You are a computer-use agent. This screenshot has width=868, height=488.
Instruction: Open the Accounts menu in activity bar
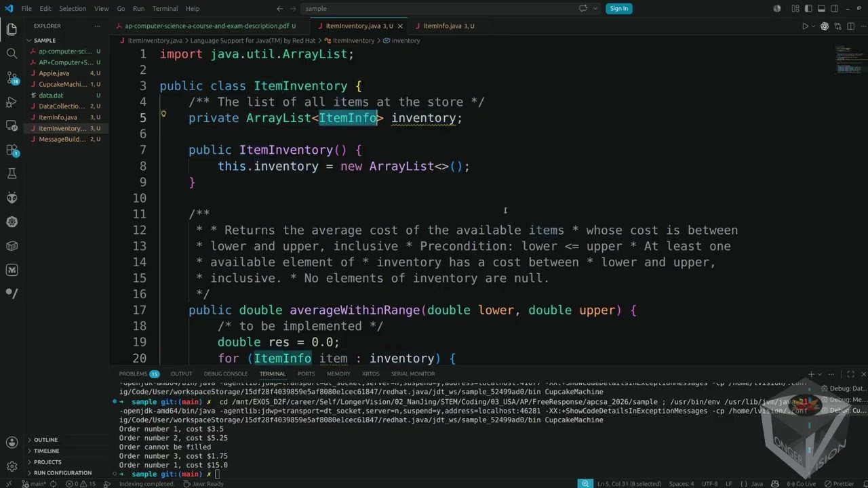12,443
